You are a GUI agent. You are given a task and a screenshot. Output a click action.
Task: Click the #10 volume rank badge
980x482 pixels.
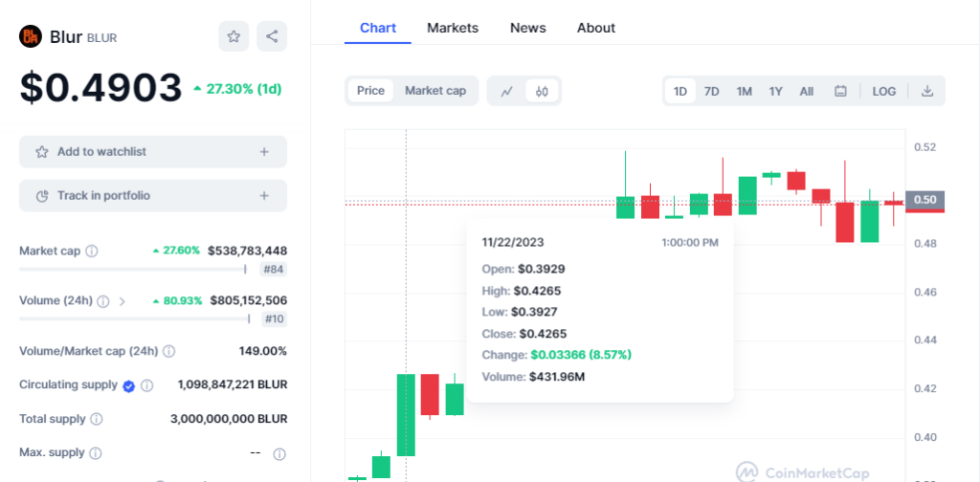[x=273, y=319]
